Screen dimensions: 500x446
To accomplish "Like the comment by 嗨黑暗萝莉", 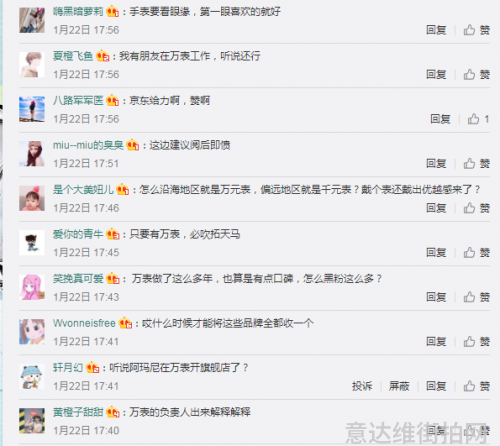I will tap(476, 30).
